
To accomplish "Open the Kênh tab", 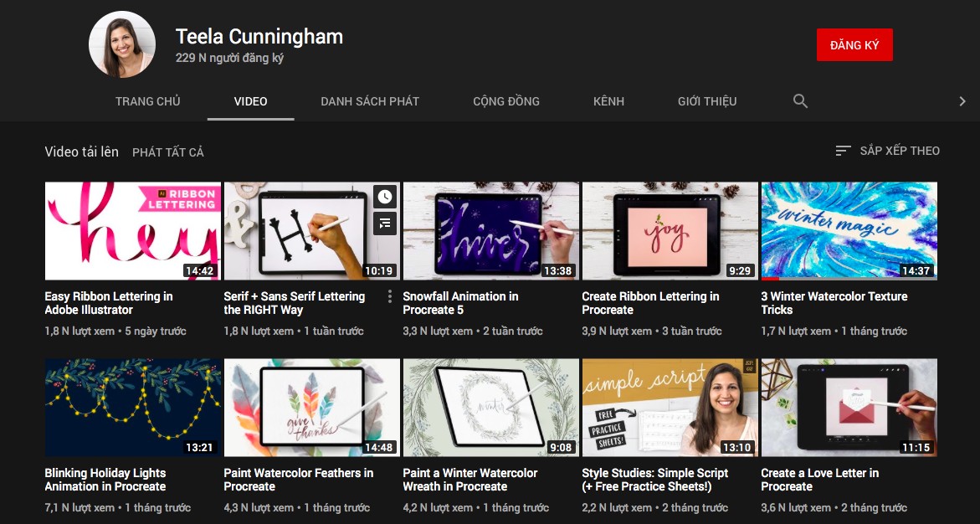I will point(608,101).
